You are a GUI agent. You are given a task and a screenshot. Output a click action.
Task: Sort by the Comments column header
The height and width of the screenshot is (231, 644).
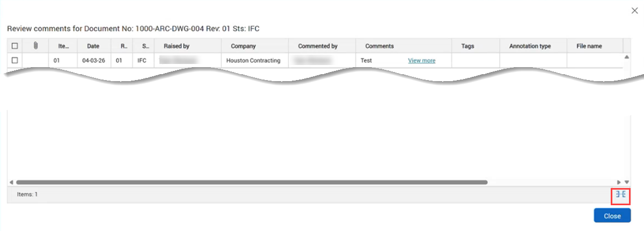click(x=379, y=46)
